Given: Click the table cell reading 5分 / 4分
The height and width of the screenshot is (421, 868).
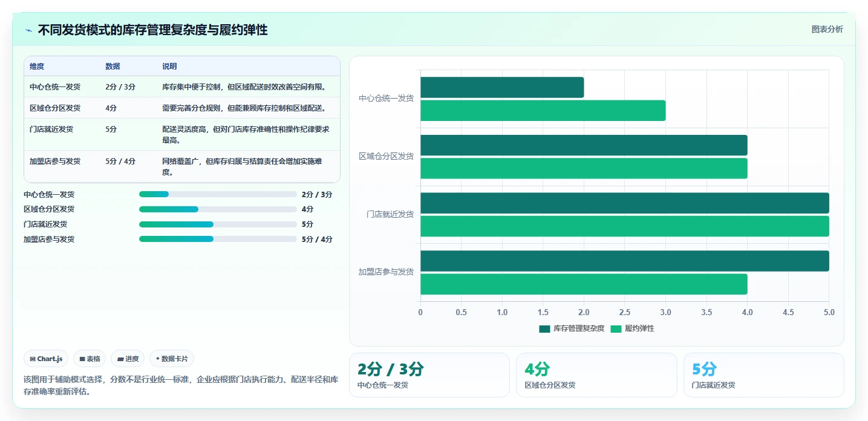Looking at the screenshot, I should point(120,161).
